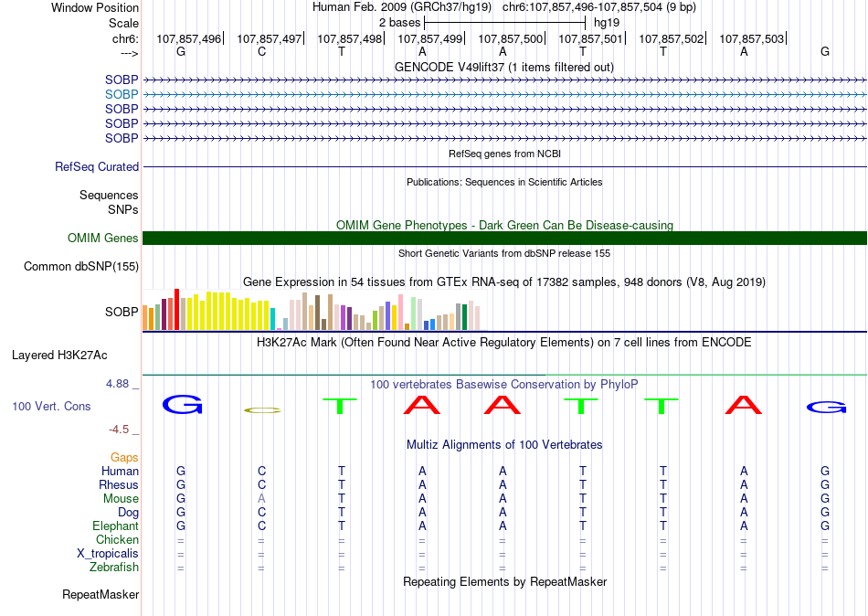Select the dark green OMIM gene bar
The image size is (868, 616).
(x=504, y=239)
